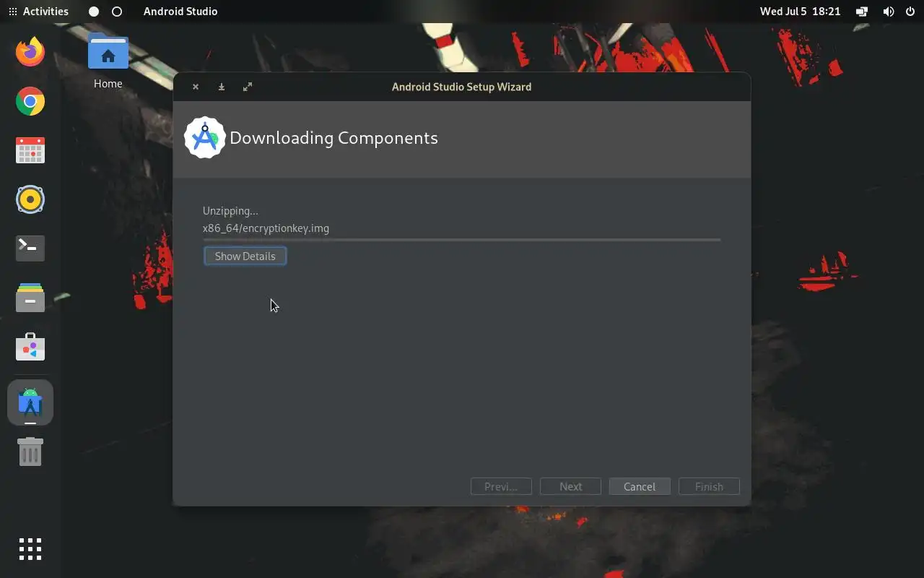Launch the Terminal from the dock
Image resolution: width=924 pixels, height=578 pixels.
coord(30,249)
